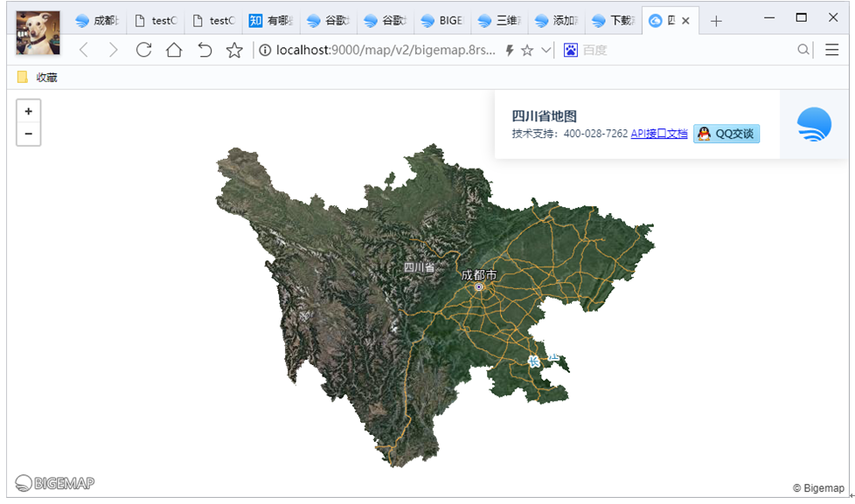Click the QQ交谈 contact button
Viewport: 855px width, 504px height.
coord(726,134)
